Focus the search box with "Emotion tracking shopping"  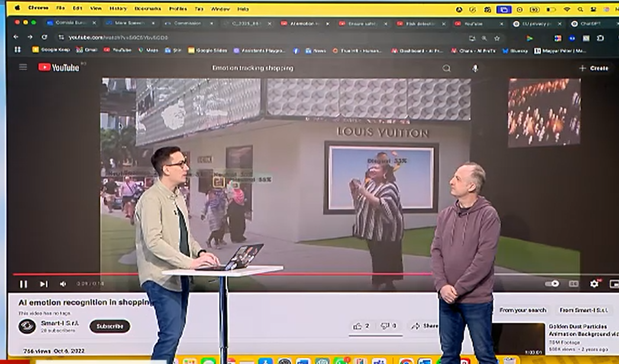coord(252,68)
